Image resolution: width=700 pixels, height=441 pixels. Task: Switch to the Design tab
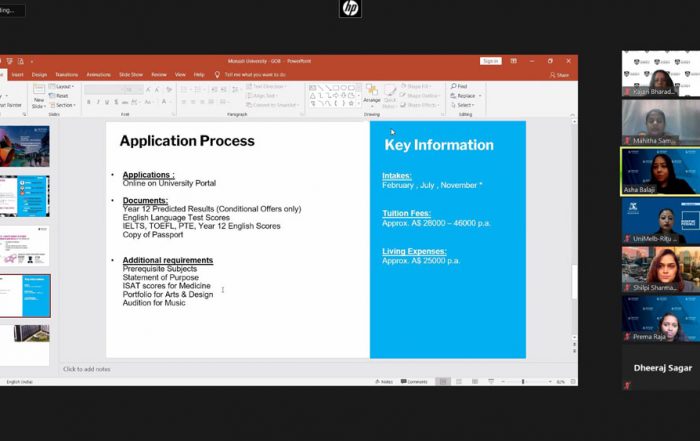pyautogui.click(x=39, y=75)
